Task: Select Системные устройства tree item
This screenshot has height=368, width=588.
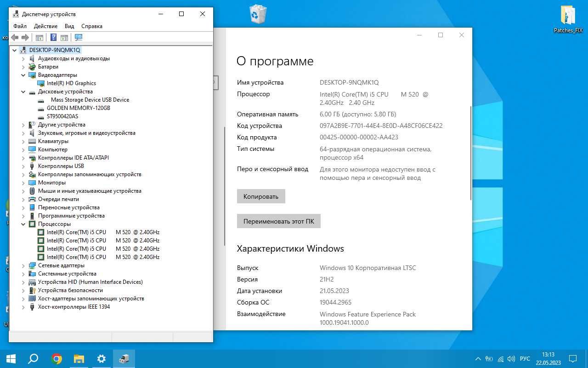Action: 67,274
